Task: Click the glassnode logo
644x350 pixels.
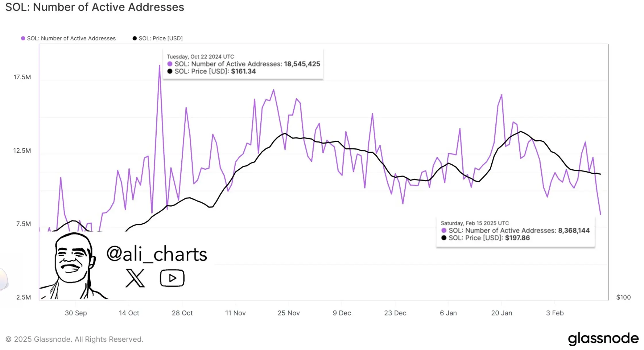Action: pyautogui.click(x=603, y=338)
